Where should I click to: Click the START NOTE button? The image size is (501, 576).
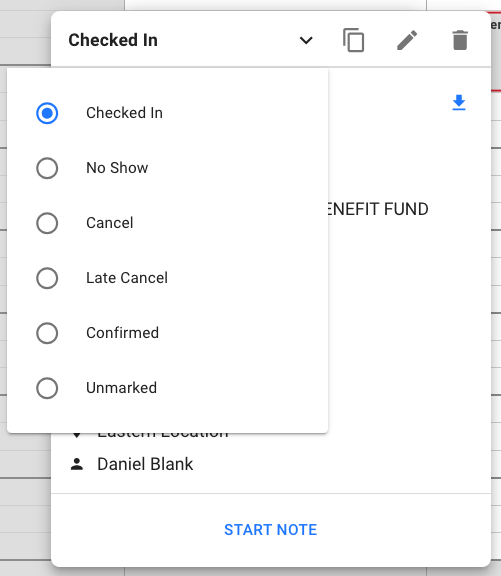(x=271, y=530)
